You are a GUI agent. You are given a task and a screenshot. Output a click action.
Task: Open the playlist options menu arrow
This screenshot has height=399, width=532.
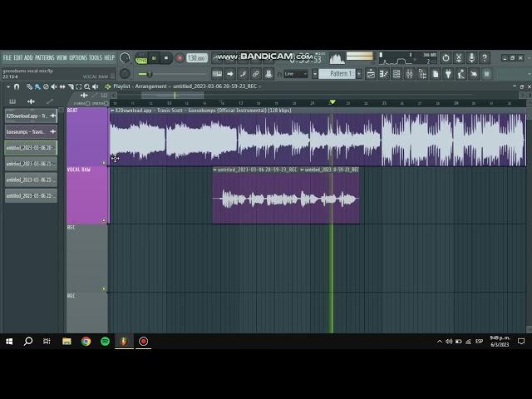[x=8, y=86]
